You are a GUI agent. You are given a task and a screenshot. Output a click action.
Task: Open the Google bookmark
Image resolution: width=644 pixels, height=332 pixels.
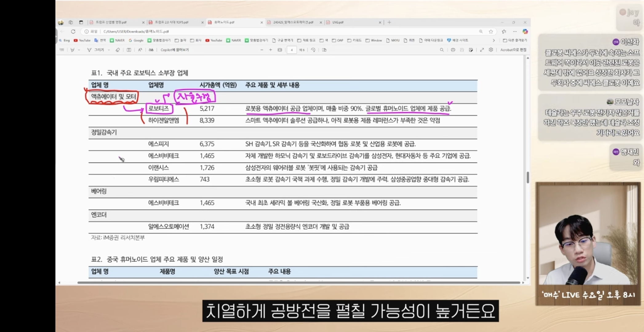(x=136, y=40)
